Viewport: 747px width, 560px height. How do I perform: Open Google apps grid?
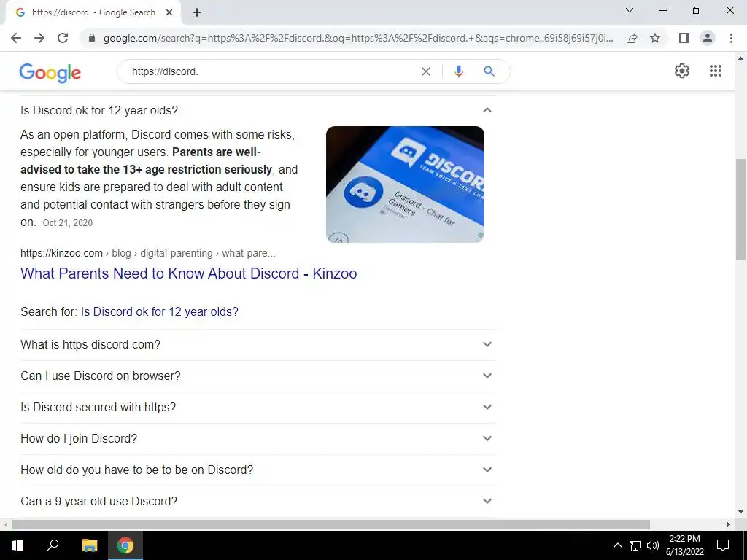[x=715, y=71]
